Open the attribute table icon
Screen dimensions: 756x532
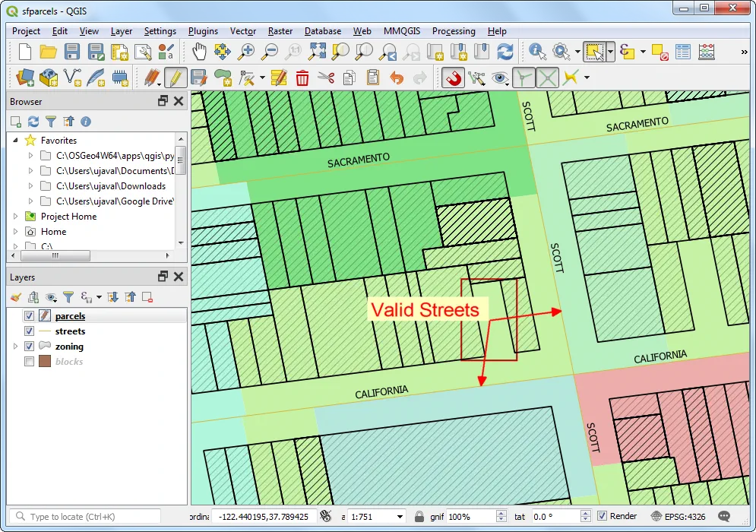click(x=683, y=51)
